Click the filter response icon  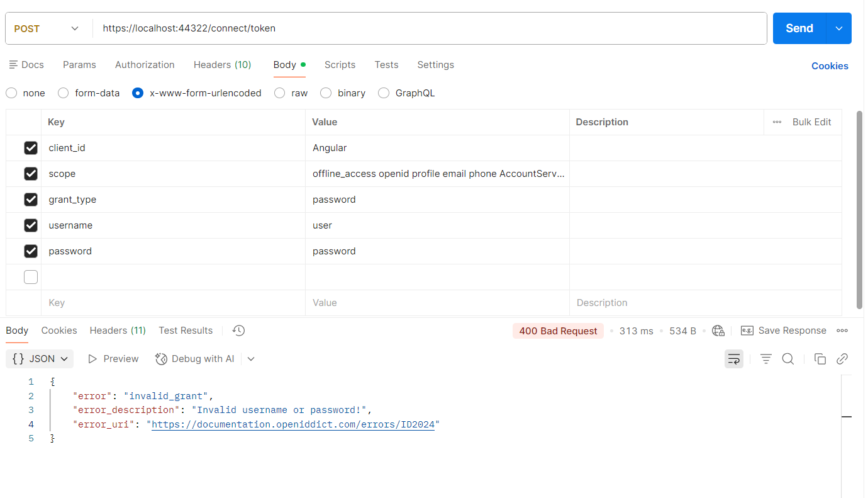point(765,359)
